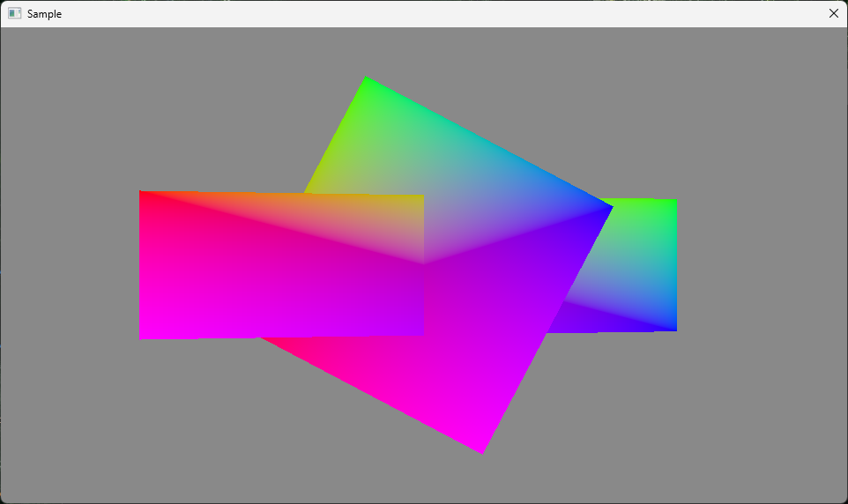Click the Sample app icon in title bar

click(x=14, y=13)
